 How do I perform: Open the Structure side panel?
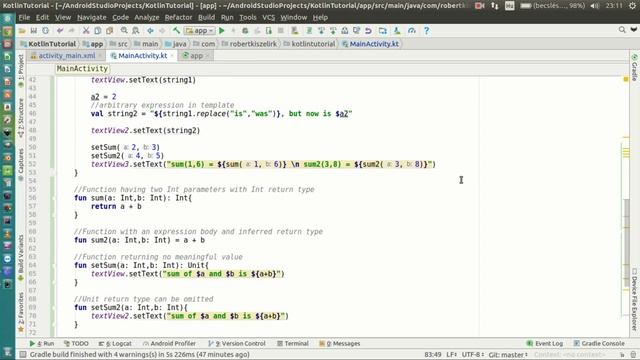tap(21, 118)
